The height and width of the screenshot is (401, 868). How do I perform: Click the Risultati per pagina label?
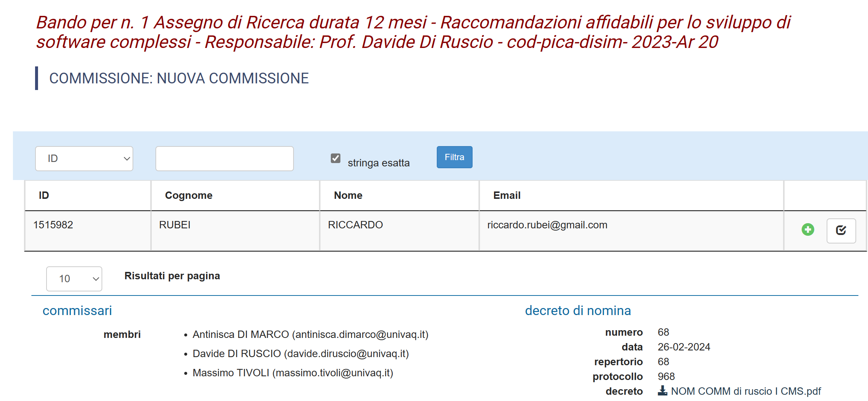172,276
